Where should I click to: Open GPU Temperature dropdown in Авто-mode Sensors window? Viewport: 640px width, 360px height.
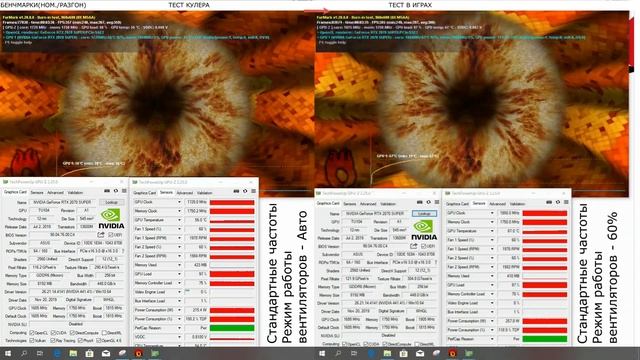(x=179, y=220)
